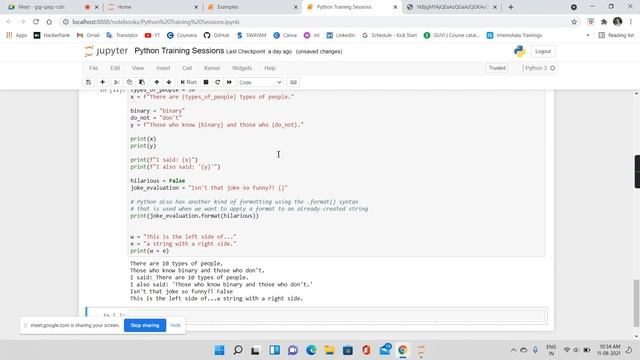Click Stop sharing button
The width and height of the screenshot is (640, 360).
pyautogui.click(x=145, y=325)
